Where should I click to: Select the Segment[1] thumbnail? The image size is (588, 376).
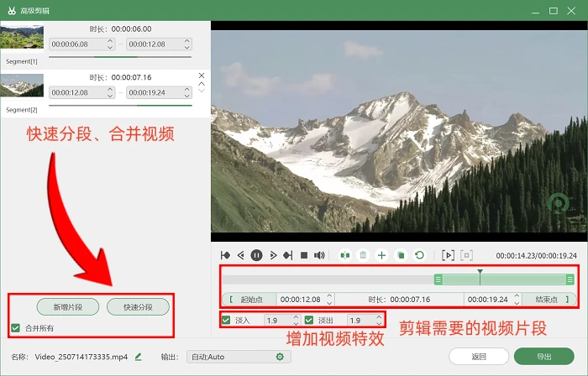click(22, 36)
